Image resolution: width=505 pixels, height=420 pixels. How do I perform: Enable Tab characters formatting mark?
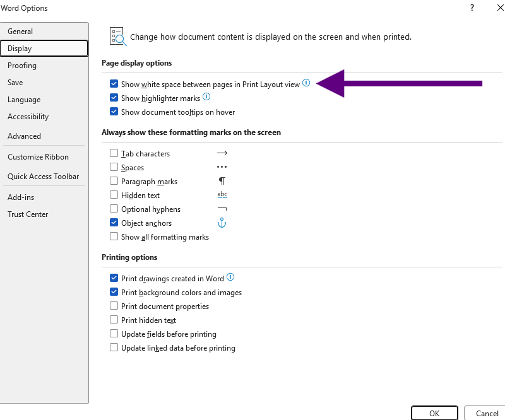point(114,153)
